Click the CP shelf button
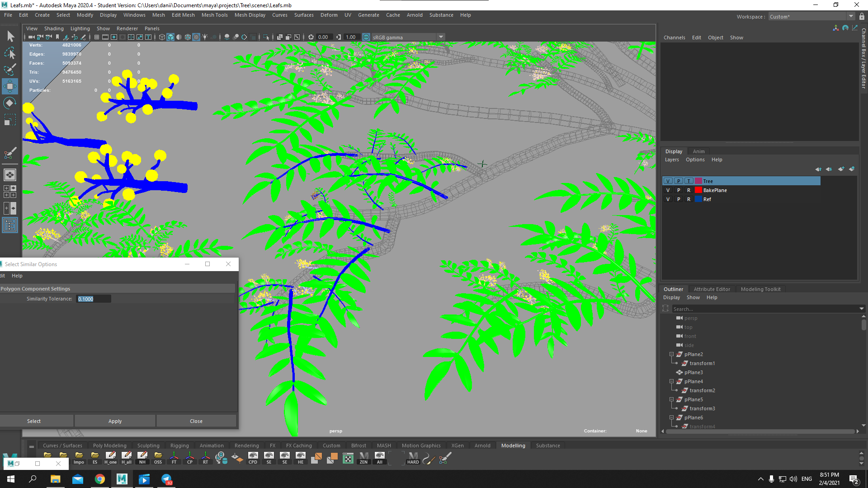868x488 pixels. coord(190,458)
